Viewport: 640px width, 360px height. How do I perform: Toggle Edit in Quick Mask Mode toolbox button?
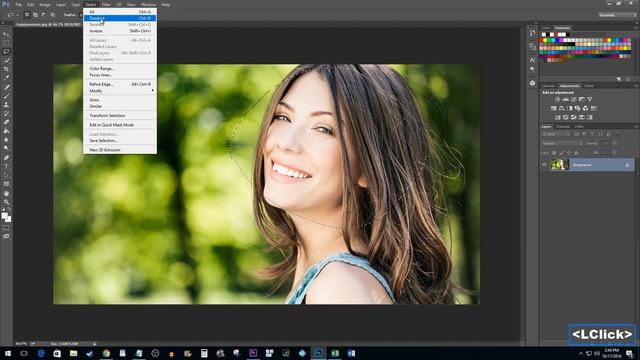pos(6,228)
